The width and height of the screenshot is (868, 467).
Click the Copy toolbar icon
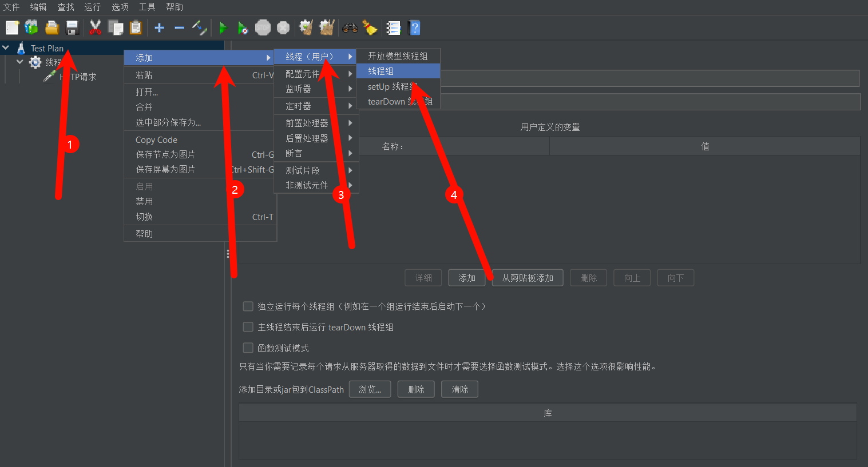click(115, 27)
